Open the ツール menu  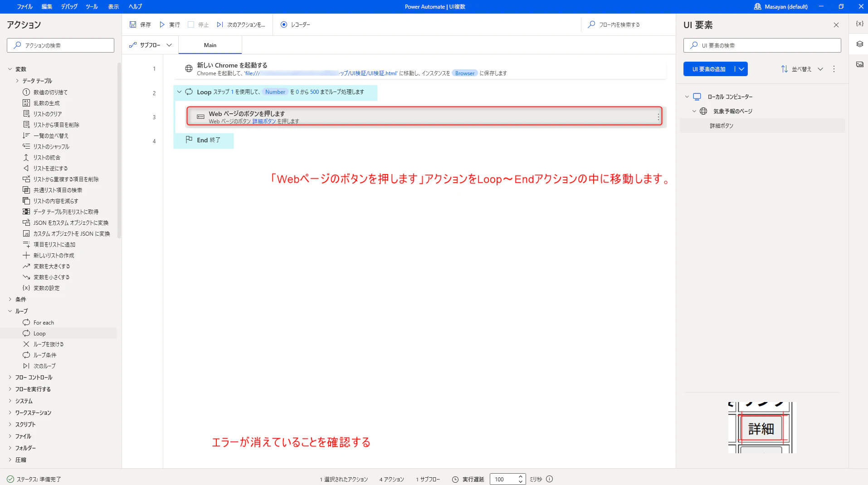coord(92,7)
